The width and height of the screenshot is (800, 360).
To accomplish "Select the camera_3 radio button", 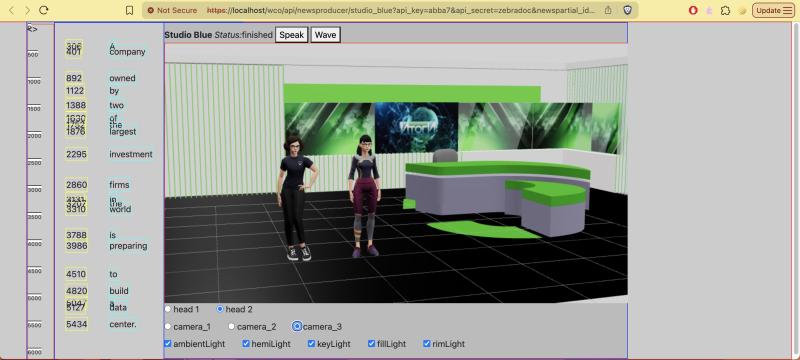I will click(x=297, y=326).
